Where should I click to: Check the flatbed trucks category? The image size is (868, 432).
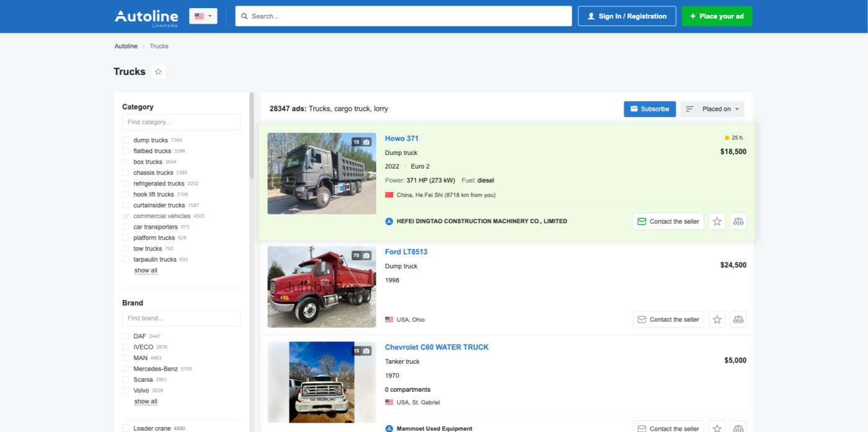[x=126, y=151]
